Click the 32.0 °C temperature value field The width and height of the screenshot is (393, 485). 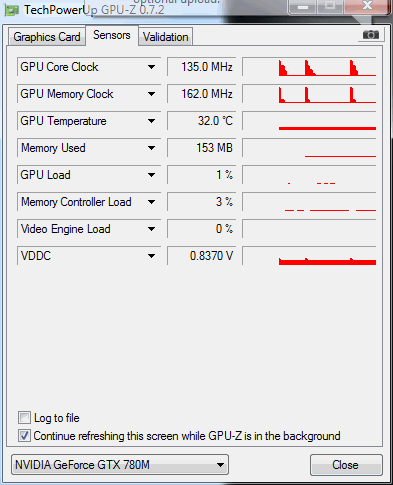[x=202, y=121]
